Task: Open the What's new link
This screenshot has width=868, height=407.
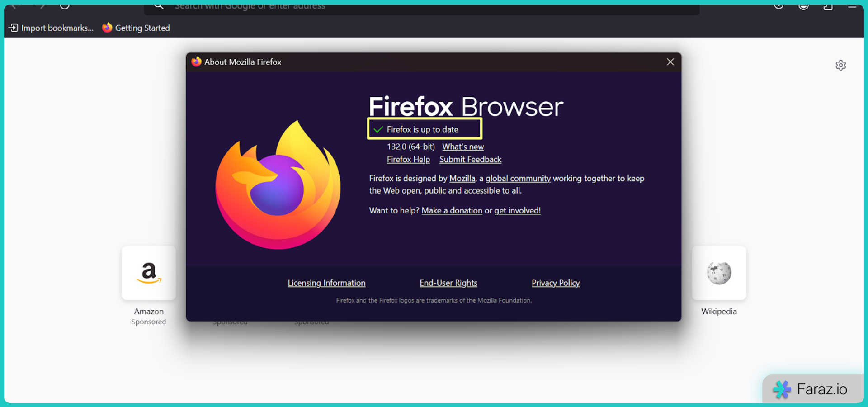Action: (x=463, y=147)
